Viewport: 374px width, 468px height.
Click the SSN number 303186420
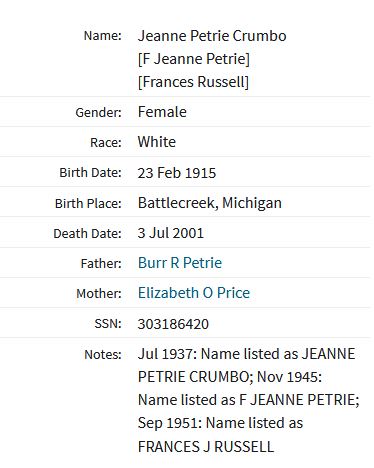tap(173, 324)
